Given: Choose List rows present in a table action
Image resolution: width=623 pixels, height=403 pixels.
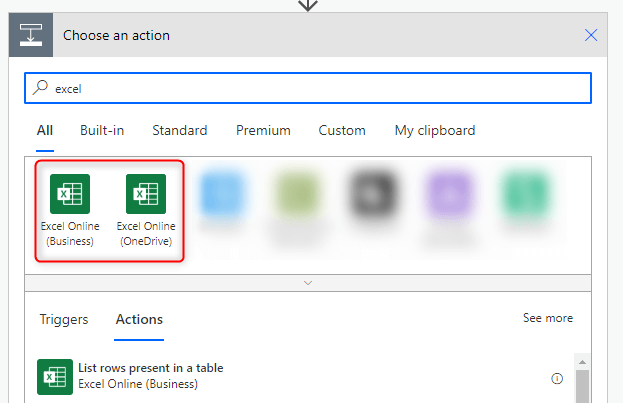Looking at the screenshot, I should [x=150, y=368].
